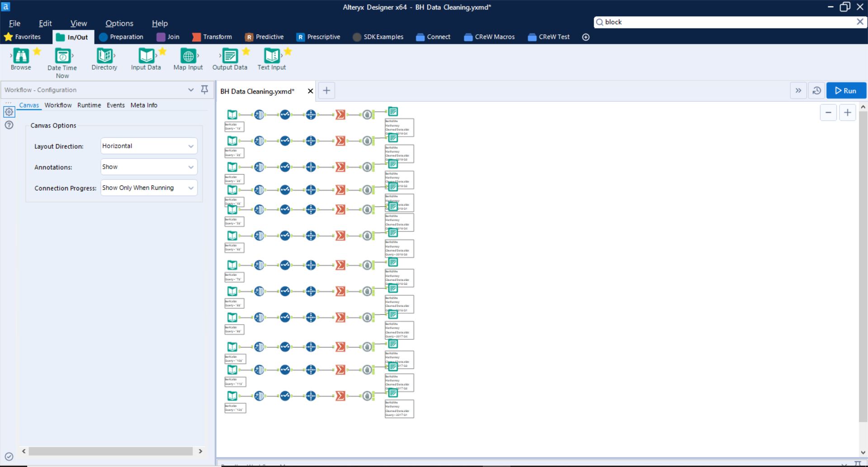The width and height of the screenshot is (868, 467).
Task: Click the Run button
Action: click(846, 90)
